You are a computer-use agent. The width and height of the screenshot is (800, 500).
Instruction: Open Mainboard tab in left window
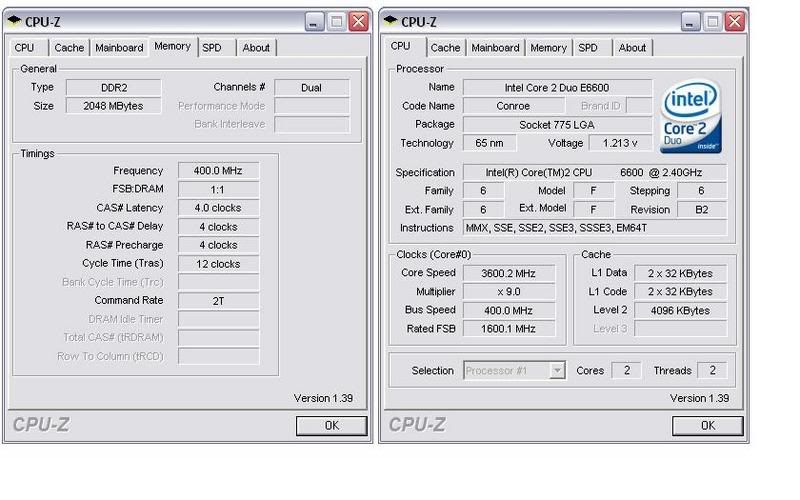119,47
